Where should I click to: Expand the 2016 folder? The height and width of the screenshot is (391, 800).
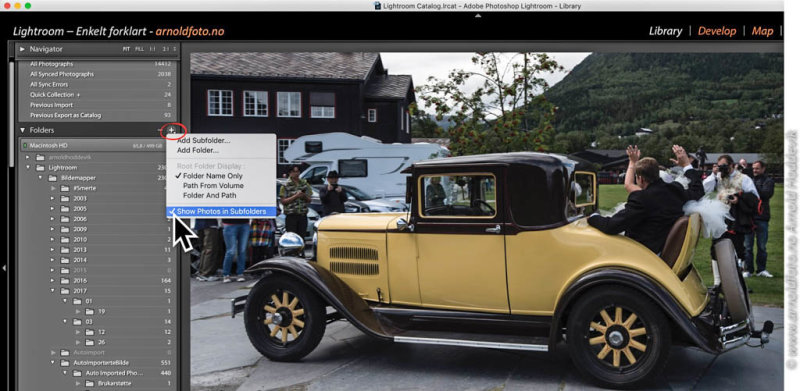[53, 280]
